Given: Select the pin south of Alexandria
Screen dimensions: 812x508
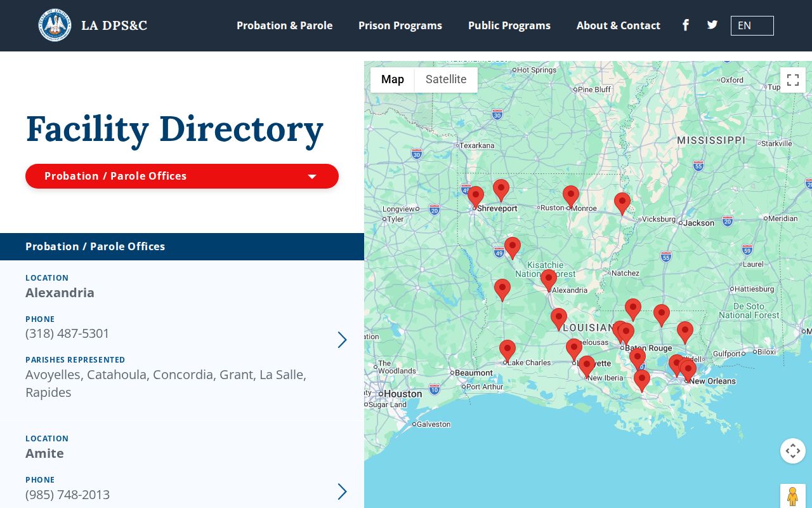Looking at the screenshot, I should (x=559, y=319).
